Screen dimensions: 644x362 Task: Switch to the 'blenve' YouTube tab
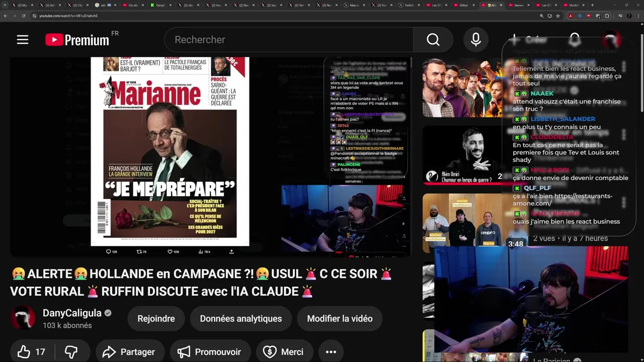519,5
